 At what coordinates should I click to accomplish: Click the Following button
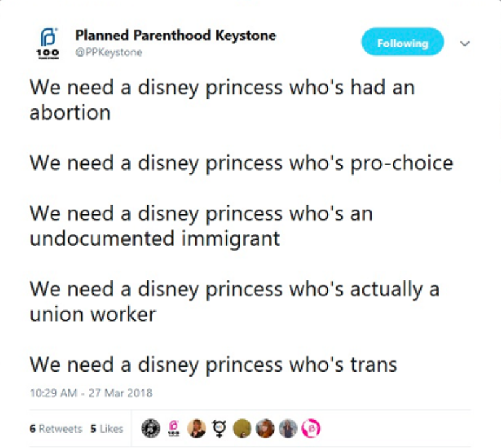pyautogui.click(x=402, y=43)
